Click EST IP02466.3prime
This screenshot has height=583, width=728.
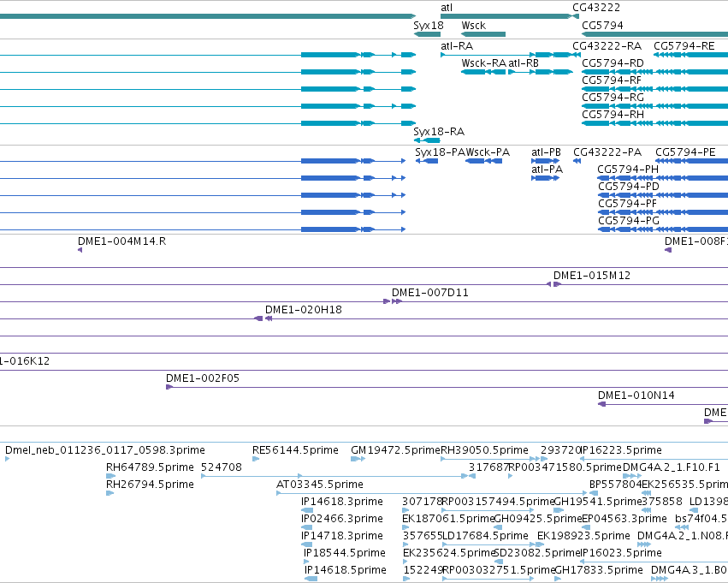pos(342,520)
